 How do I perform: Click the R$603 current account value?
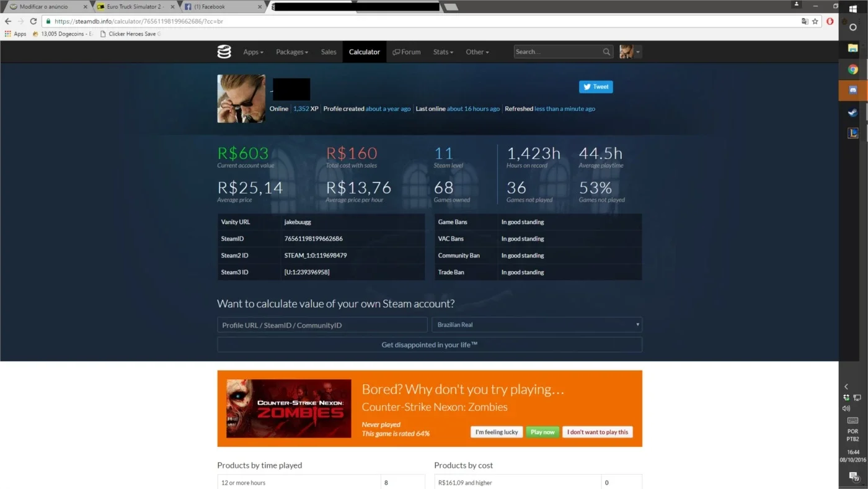[243, 153]
